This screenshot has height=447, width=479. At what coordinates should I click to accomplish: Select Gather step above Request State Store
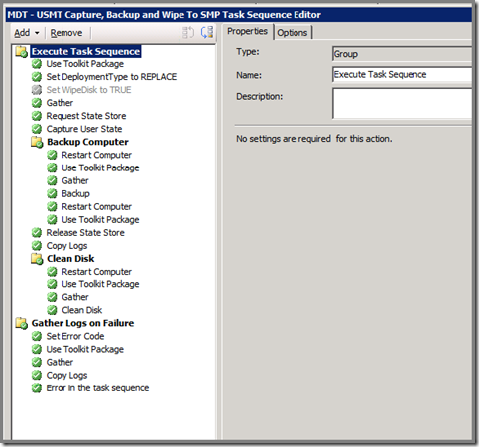click(x=60, y=103)
